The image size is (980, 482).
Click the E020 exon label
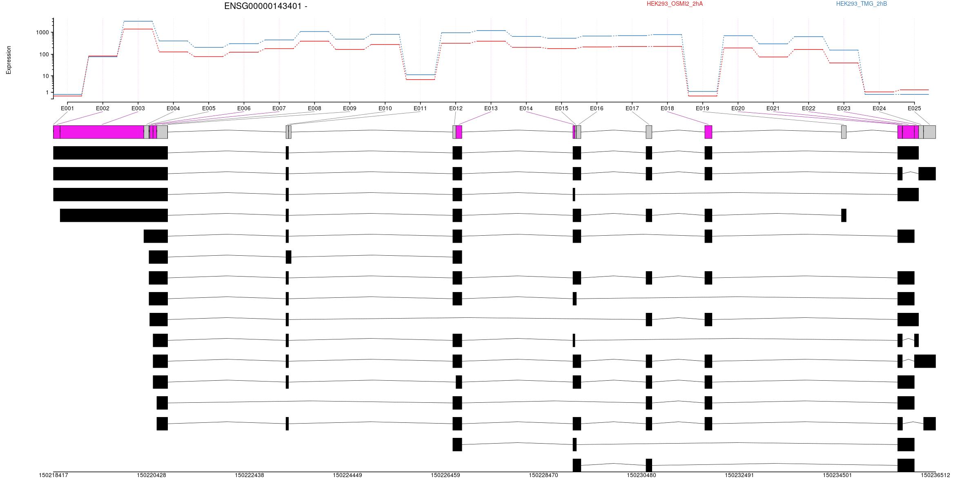point(738,109)
